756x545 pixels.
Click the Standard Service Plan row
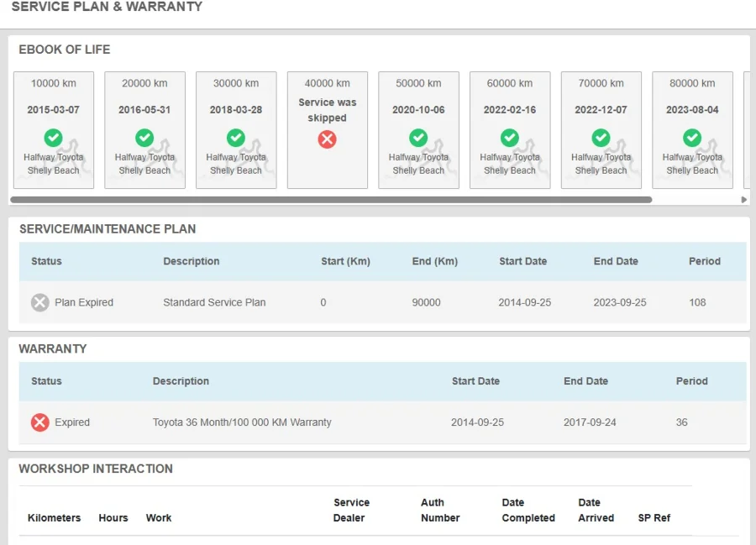pos(382,302)
